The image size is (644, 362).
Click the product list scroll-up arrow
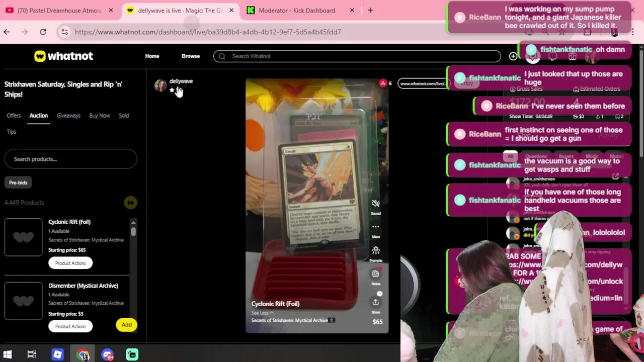point(133,222)
